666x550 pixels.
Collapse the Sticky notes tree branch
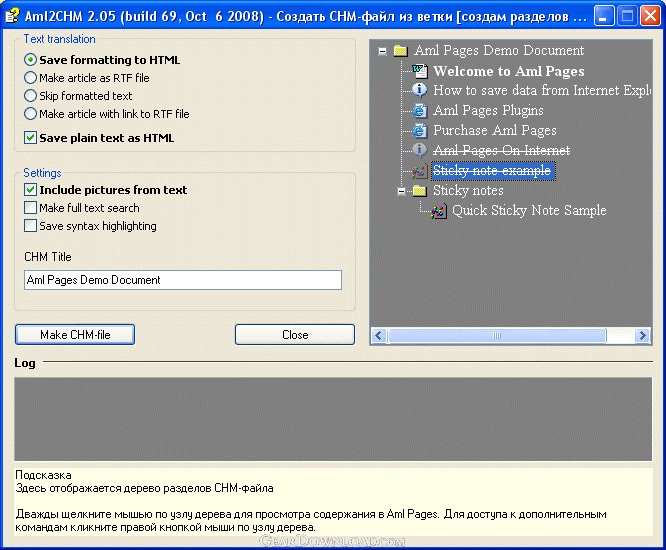click(401, 192)
